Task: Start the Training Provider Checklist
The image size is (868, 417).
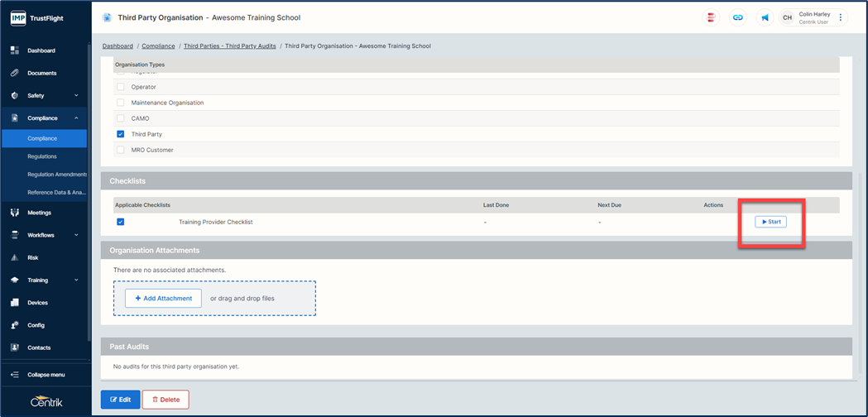Action: (x=770, y=222)
